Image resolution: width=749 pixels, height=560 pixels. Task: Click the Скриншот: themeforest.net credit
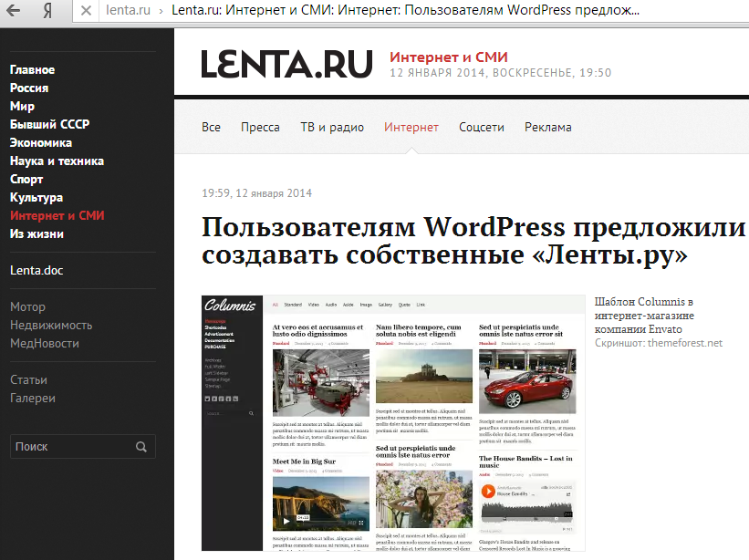pyautogui.click(x=659, y=343)
